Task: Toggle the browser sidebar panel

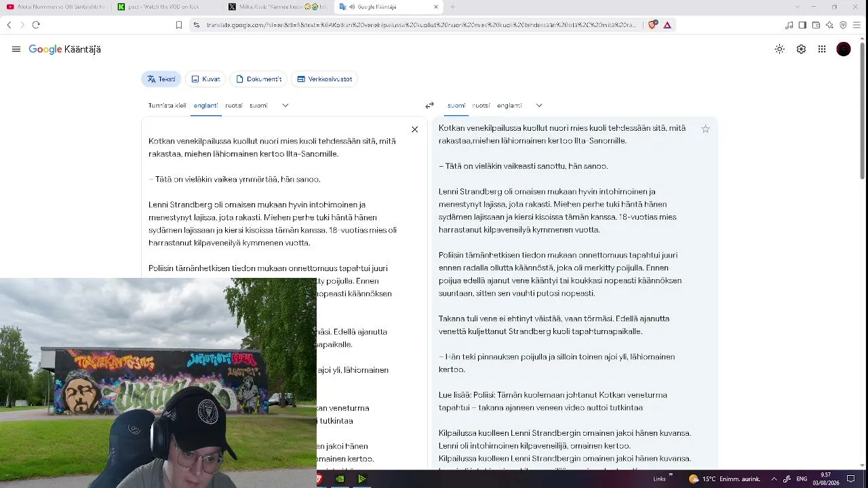Action: (802, 25)
